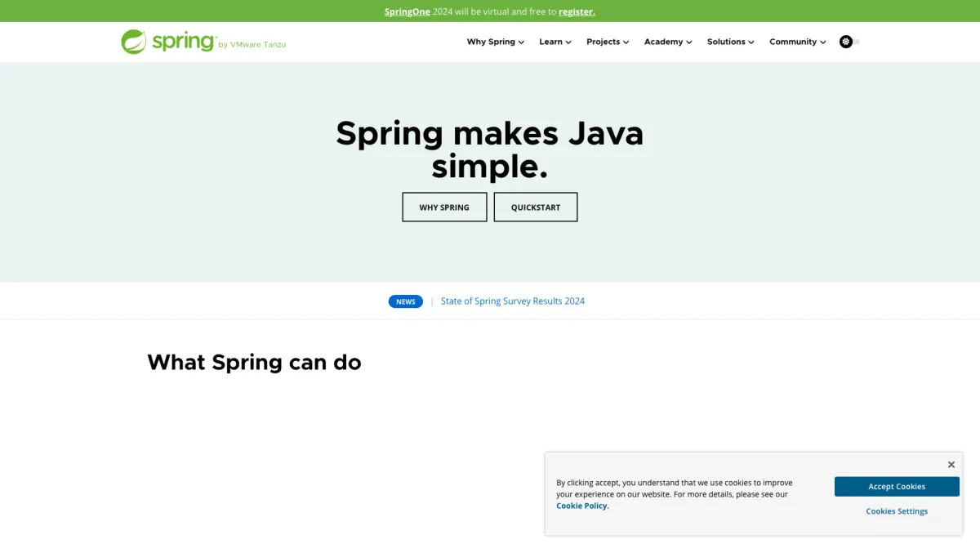Close the cookie consent banner
980x553 pixels.
(x=951, y=465)
